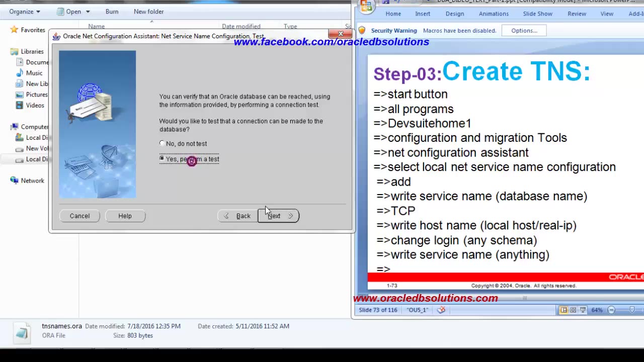Sort files by Type column header
Image resolution: width=644 pixels, height=362 pixels.
pos(290,27)
